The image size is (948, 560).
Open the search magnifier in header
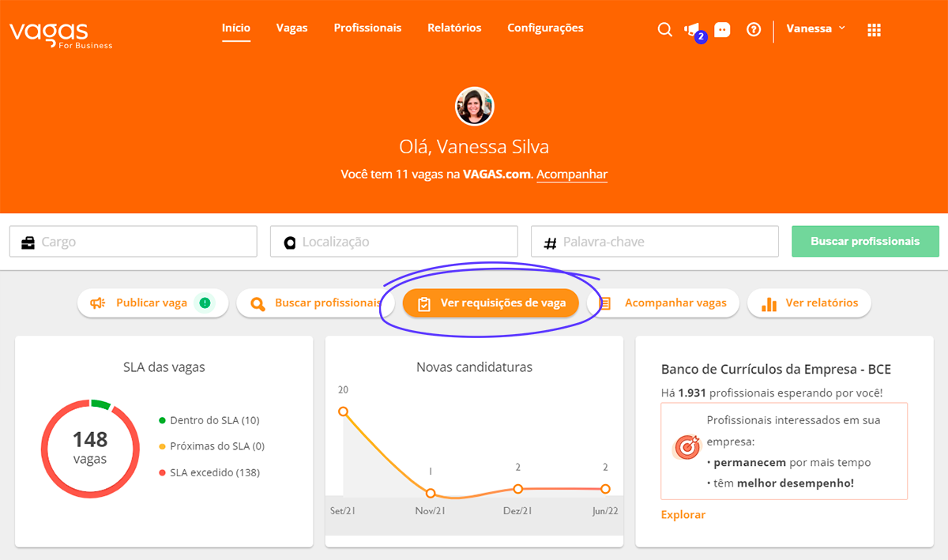coord(665,29)
